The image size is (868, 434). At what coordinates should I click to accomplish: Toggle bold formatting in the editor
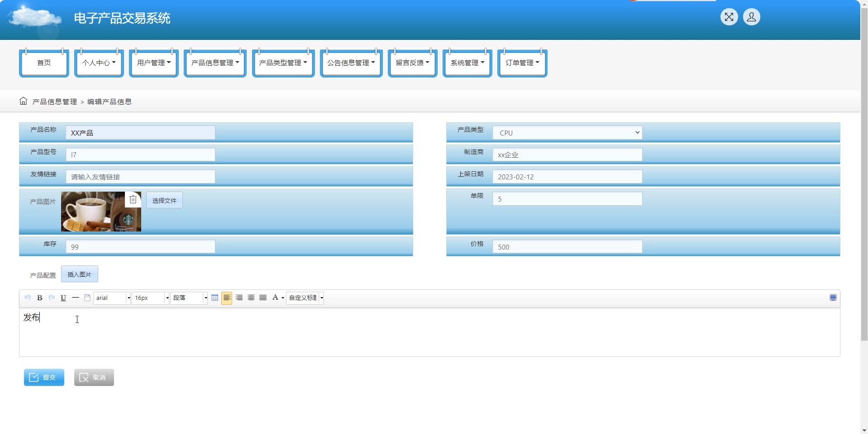(x=40, y=298)
